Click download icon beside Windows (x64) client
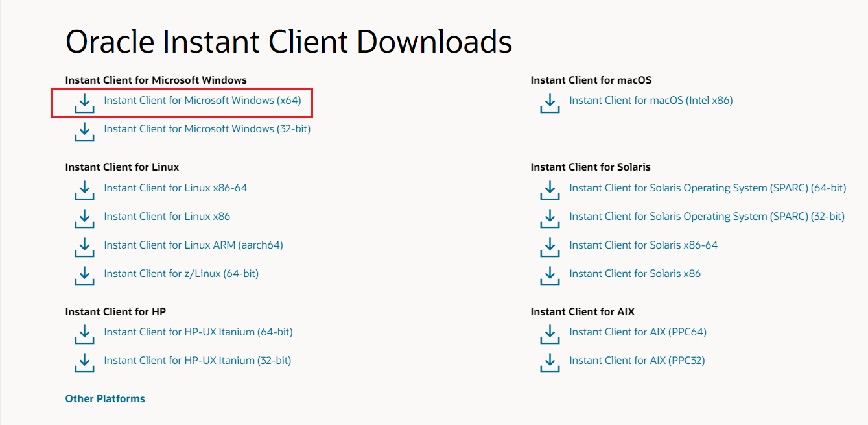 coord(84,103)
